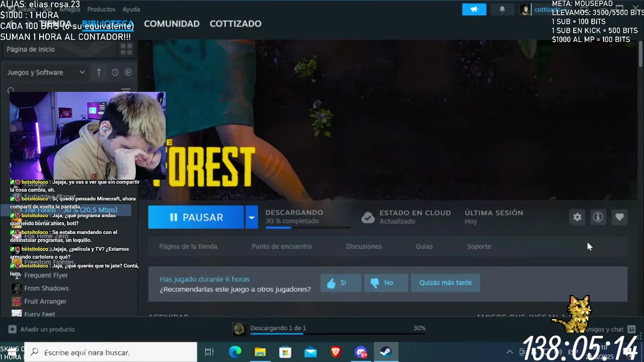Image resolution: width=644 pixels, height=362 pixels.
Task: Toggle the ready-to-play filter icon
Action: (128, 72)
